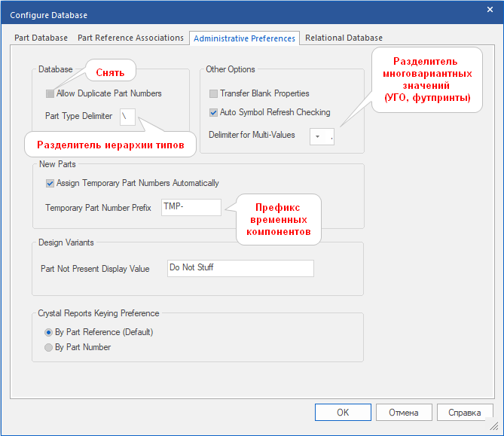Click the Part Type Delimiter field
Screen dimensions: 504x436
coord(127,117)
